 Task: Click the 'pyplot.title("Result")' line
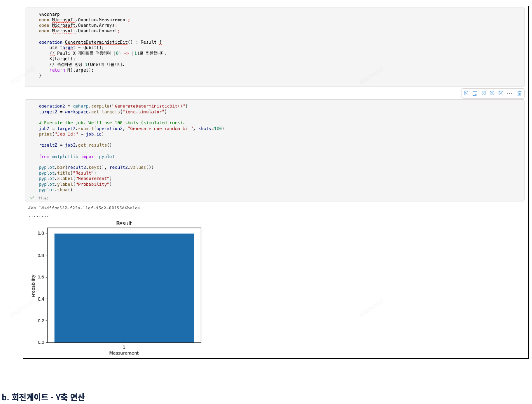(67, 173)
